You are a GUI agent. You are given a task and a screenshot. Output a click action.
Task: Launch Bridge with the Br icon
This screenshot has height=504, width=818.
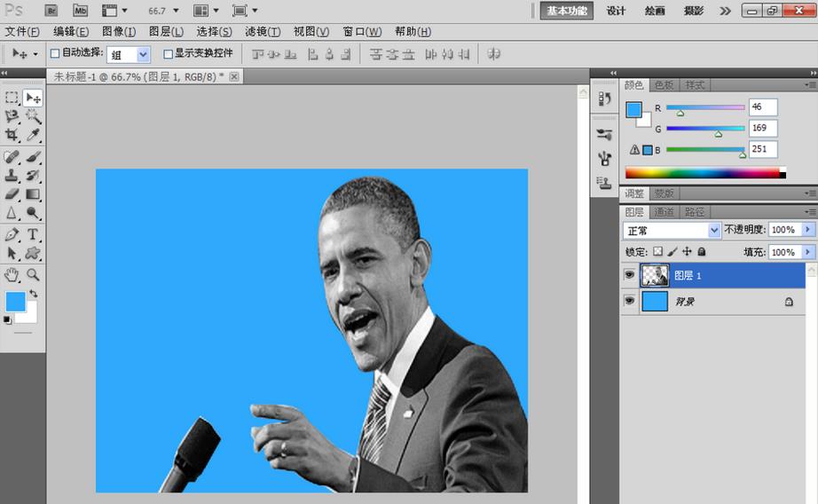pyautogui.click(x=51, y=11)
